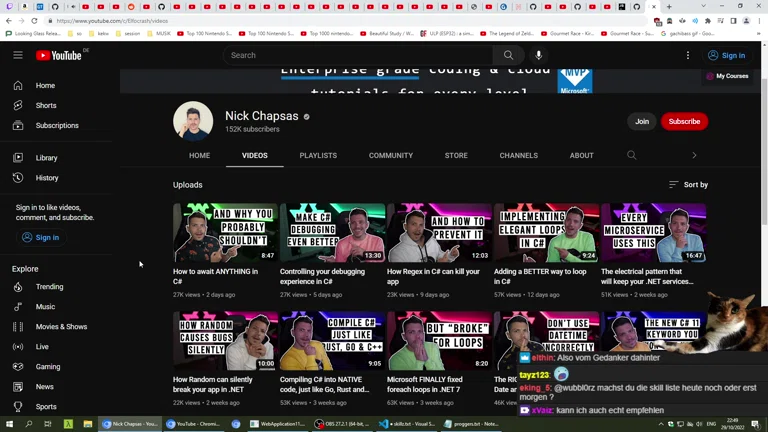Open Trending in Explore section
The height and width of the screenshot is (432, 768).
click(49, 287)
